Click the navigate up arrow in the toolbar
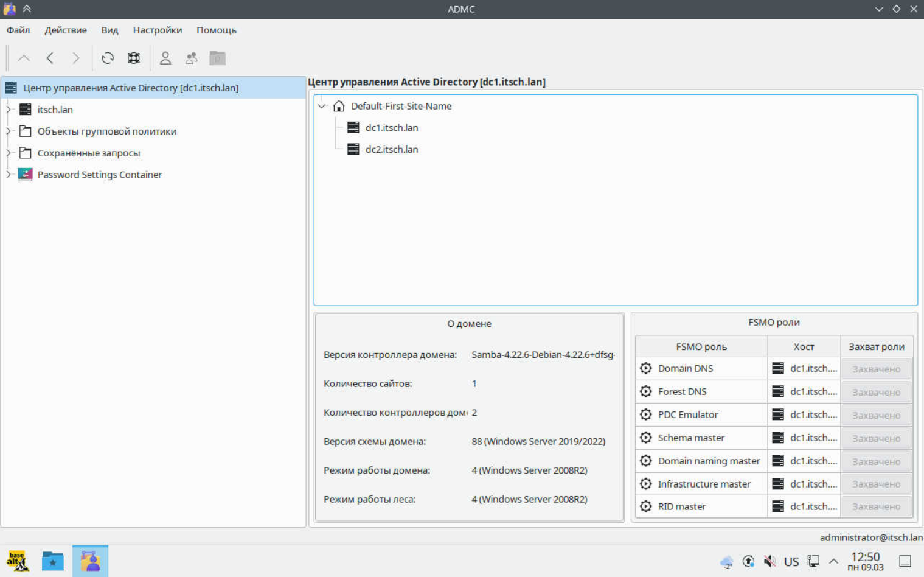Viewport: 924px width, 577px height. pyautogui.click(x=24, y=58)
